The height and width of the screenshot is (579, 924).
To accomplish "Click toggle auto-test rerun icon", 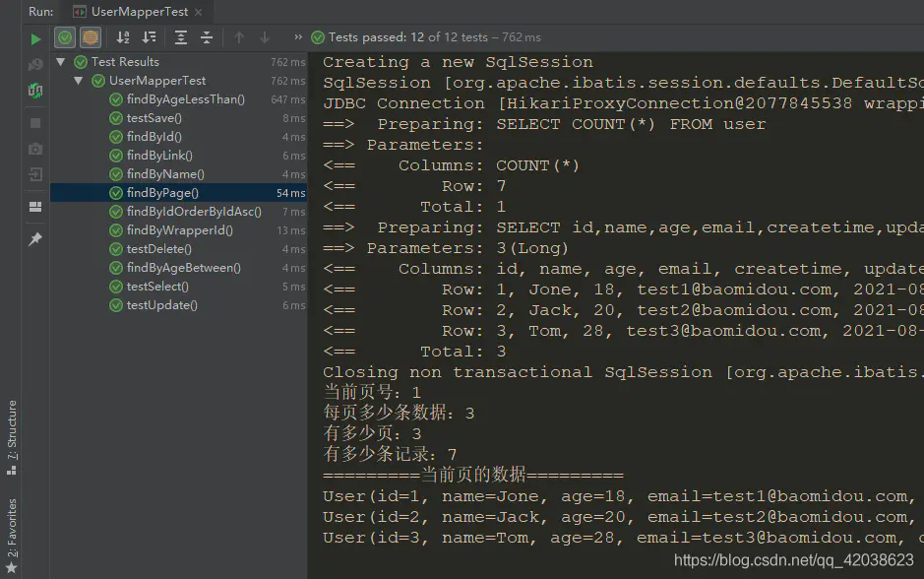I will point(35,91).
